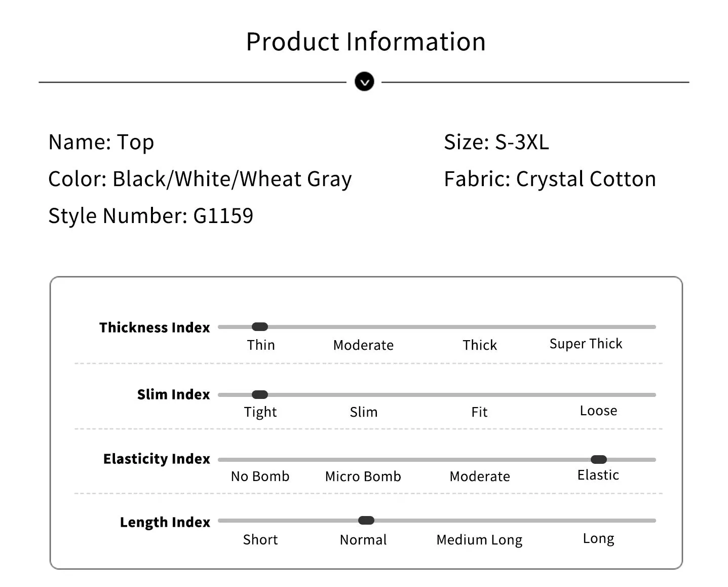
Task: Select Moderate on the Thickness scale
Action: tap(363, 345)
